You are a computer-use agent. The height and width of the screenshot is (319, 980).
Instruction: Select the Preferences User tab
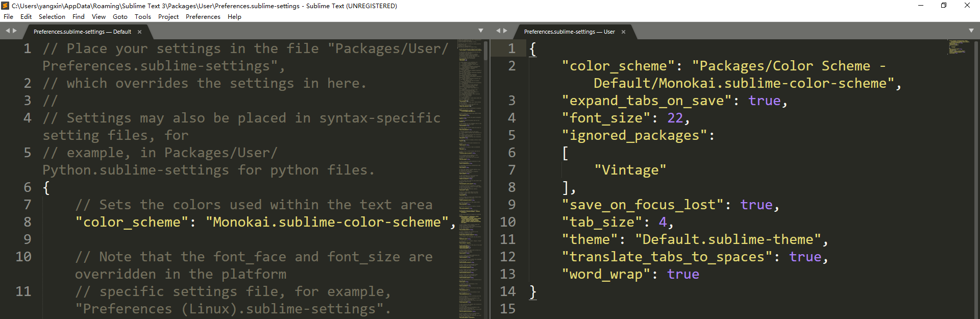coord(569,32)
